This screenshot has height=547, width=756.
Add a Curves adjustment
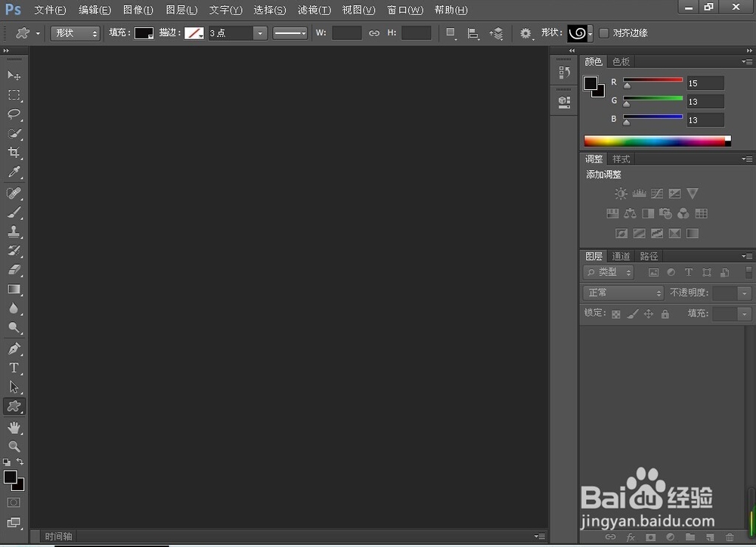(657, 193)
